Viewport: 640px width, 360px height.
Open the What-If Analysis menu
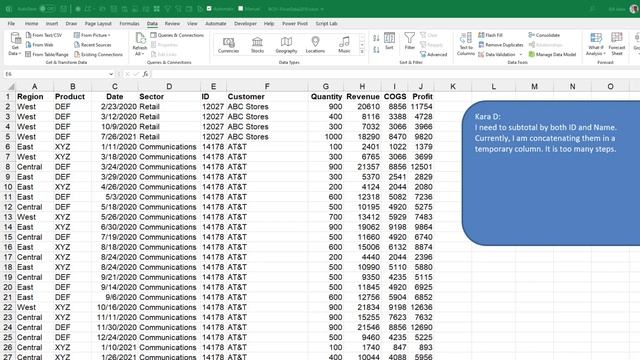pyautogui.click(x=596, y=44)
